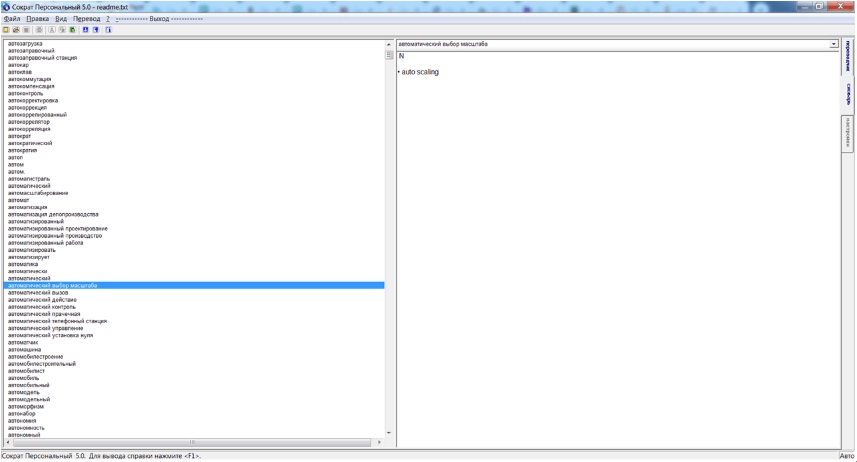
Task: Click into the dictionary search input field
Action: coord(610,45)
